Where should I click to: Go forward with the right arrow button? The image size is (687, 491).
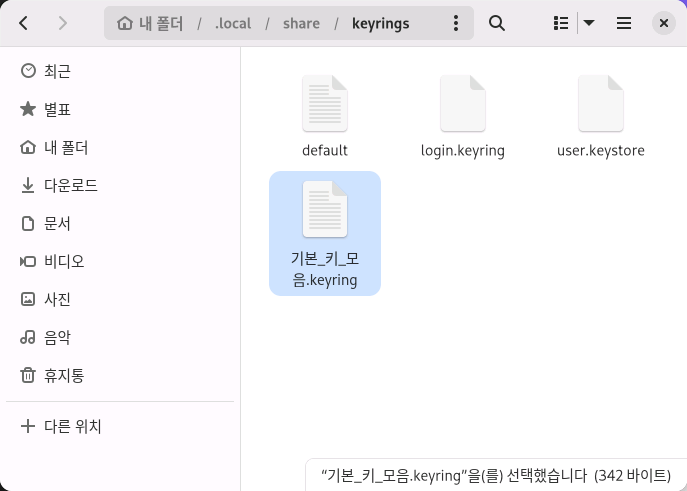pyautogui.click(x=63, y=23)
